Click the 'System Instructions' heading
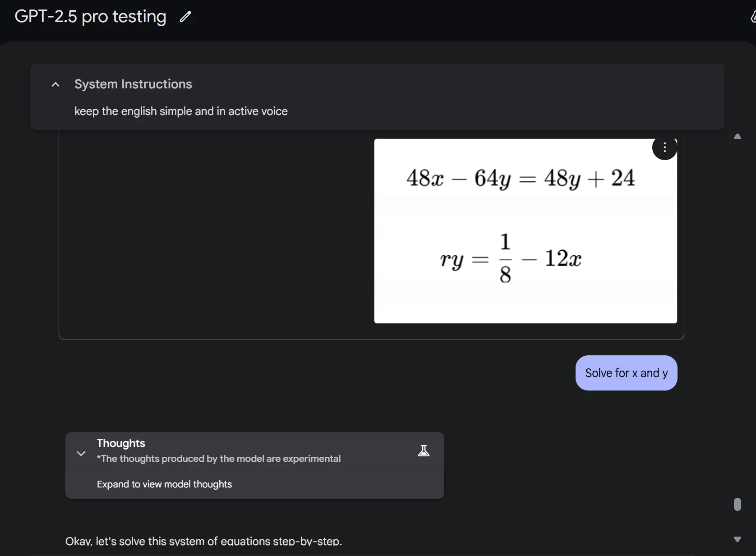The width and height of the screenshot is (756, 556). pyautogui.click(x=133, y=84)
